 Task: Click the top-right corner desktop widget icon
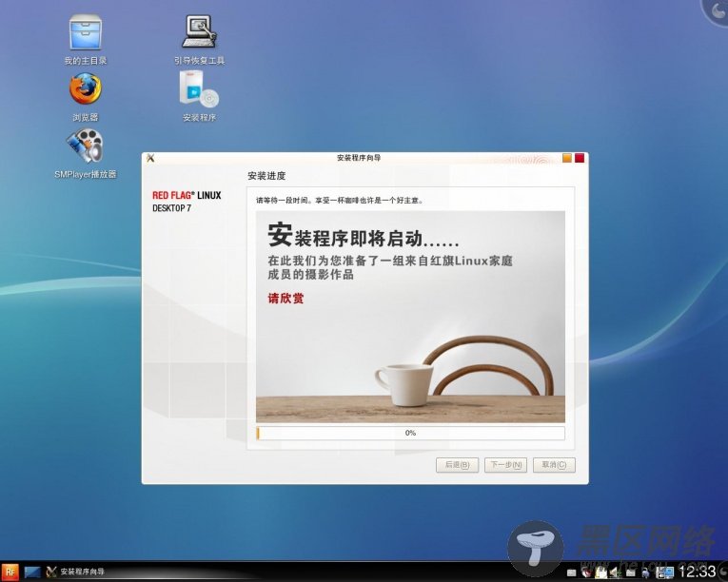tap(716, 11)
